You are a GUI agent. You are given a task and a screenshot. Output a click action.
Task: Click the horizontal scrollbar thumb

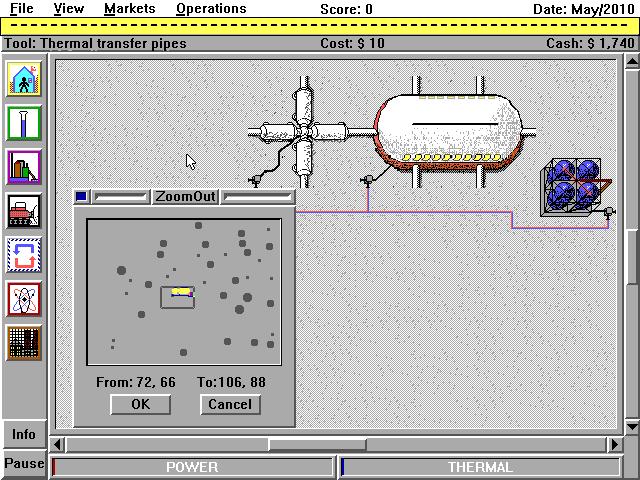[317, 444]
